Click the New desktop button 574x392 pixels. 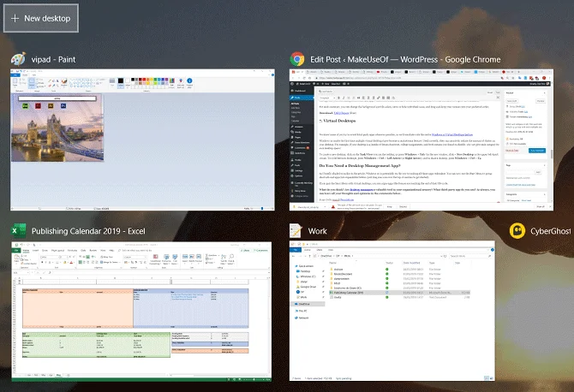41,18
